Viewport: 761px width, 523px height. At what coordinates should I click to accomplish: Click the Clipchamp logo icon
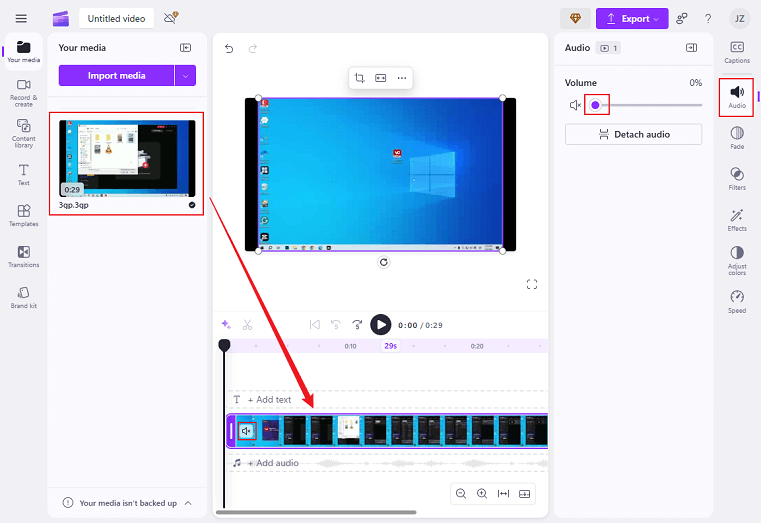coord(61,18)
